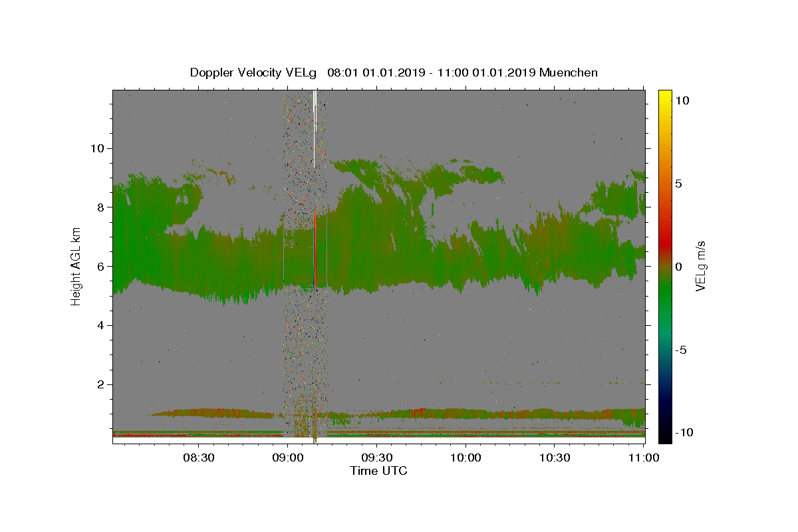Click the colorbar value 5 label
The width and height of the screenshot is (798, 532).
[679, 184]
